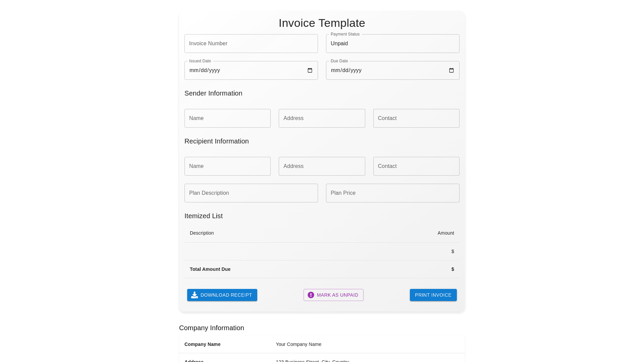Viewport: 644px width, 362px height.
Task: Open the Payment Status dropdown
Action: click(392, 44)
